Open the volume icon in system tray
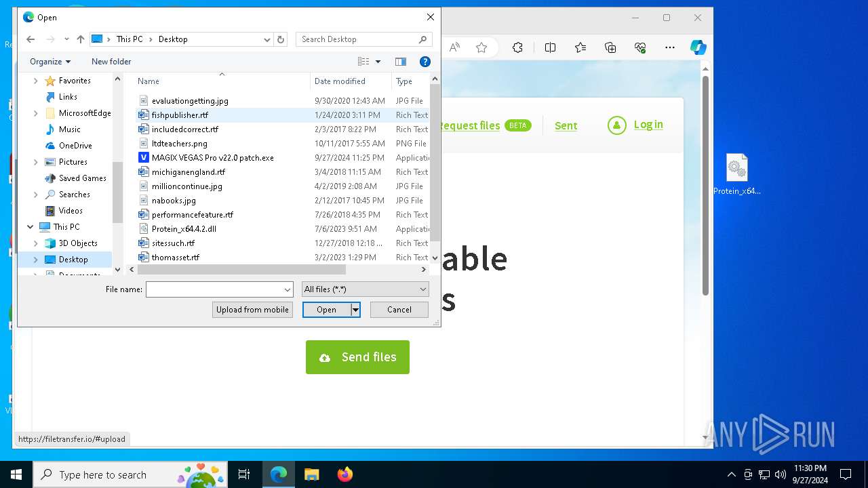868x488 pixels. point(780,474)
